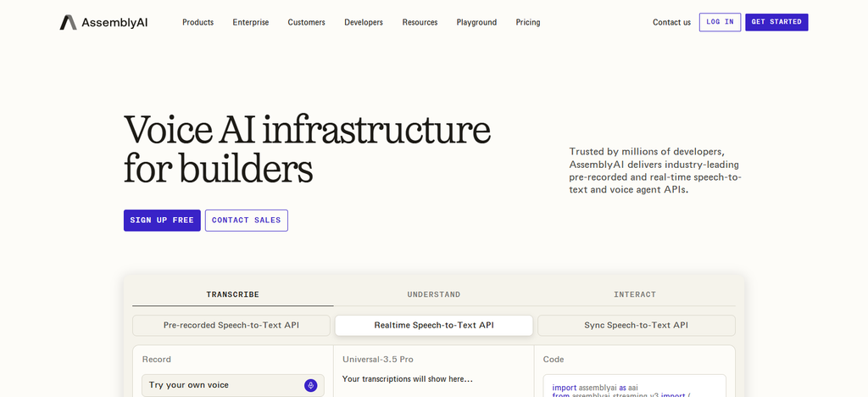
Task: Switch to the INTERACT tab
Action: click(635, 294)
